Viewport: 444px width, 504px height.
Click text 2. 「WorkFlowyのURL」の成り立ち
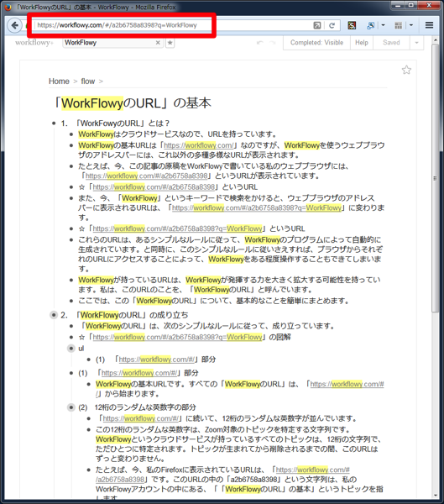(x=124, y=315)
